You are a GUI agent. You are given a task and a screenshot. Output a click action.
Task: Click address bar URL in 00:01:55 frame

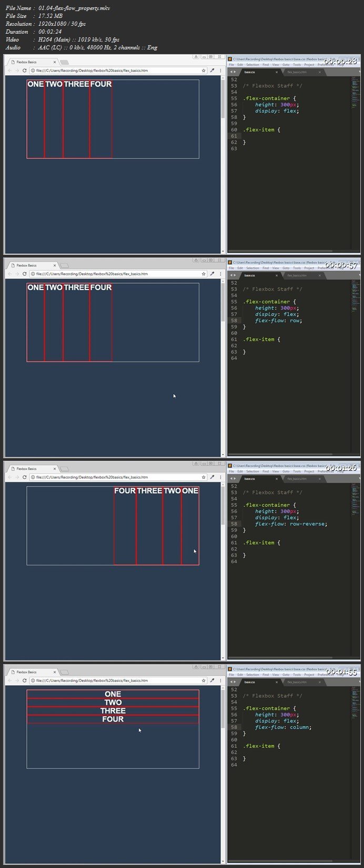pyautogui.click(x=92, y=680)
